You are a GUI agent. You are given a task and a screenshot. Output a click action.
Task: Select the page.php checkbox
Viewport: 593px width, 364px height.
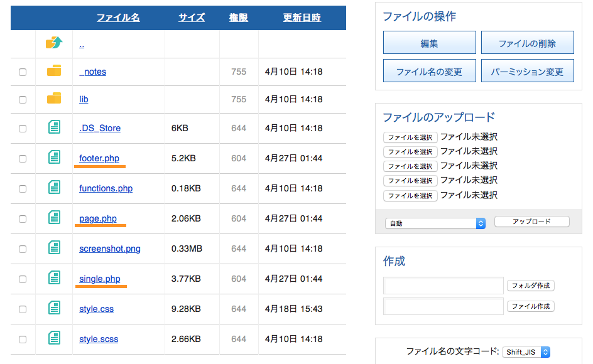click(x=23, y=219)
